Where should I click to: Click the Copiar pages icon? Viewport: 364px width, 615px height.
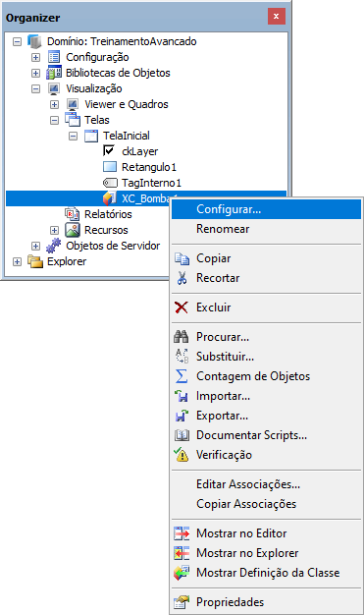click(182, 258)
